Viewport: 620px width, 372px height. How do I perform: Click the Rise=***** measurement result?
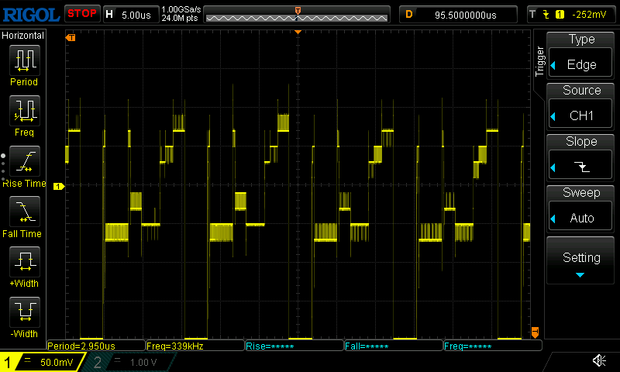pyautogui.click(x=270, y=346)
